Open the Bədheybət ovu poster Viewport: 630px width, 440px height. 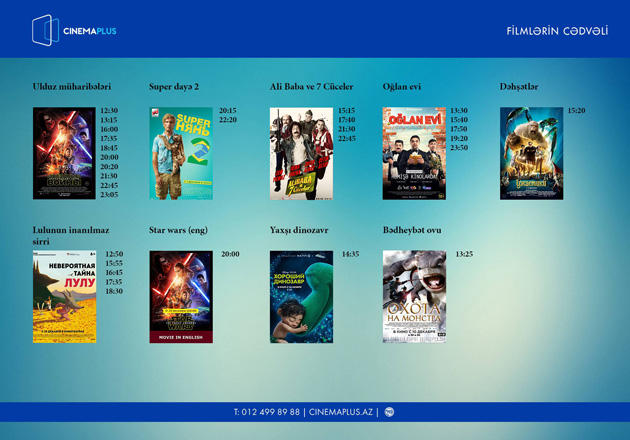(414, 297)
